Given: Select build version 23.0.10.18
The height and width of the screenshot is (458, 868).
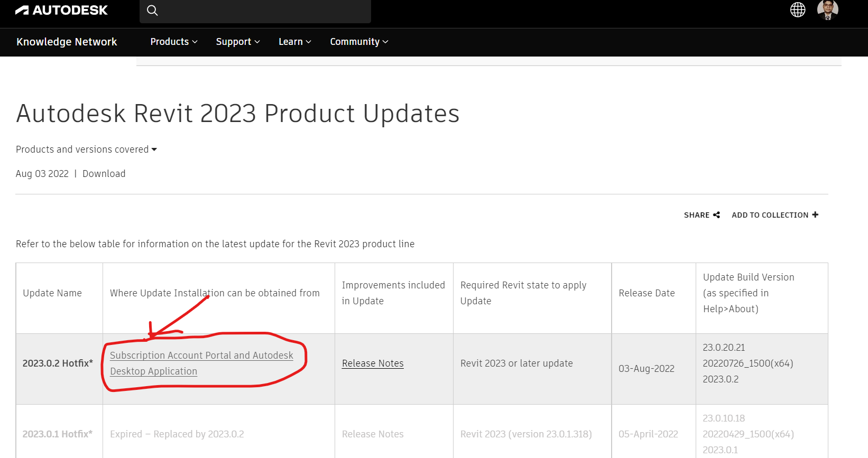Looking at the screenshot, I should (724, 418).
